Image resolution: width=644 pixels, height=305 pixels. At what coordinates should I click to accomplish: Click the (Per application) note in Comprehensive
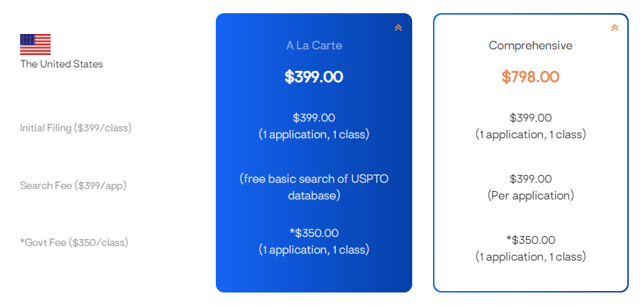coord(530,196)
